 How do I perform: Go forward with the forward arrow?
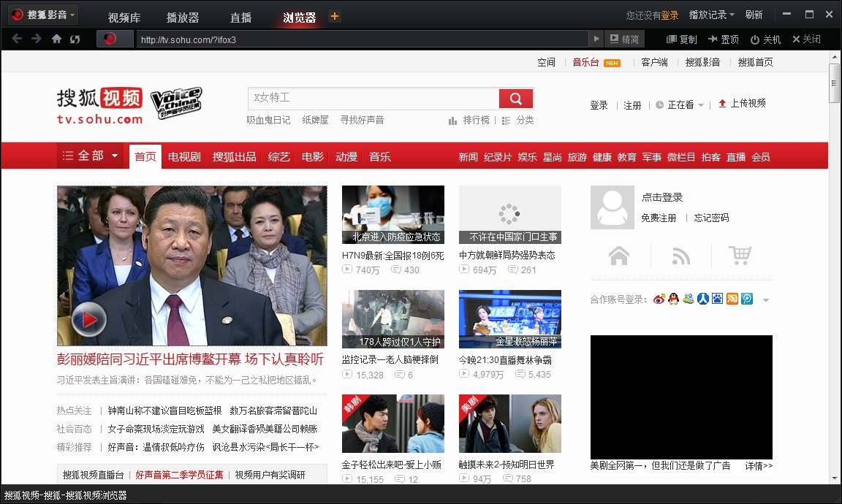coord(36,39)
